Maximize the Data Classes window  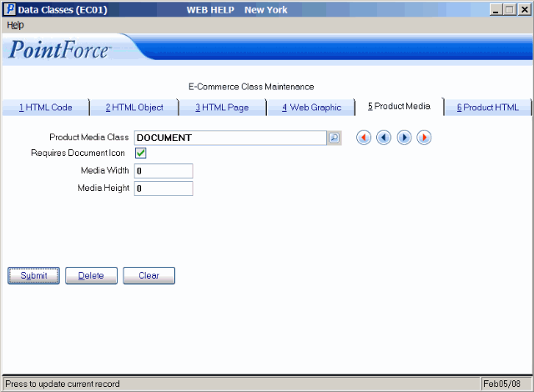click(x=510, y=10)
